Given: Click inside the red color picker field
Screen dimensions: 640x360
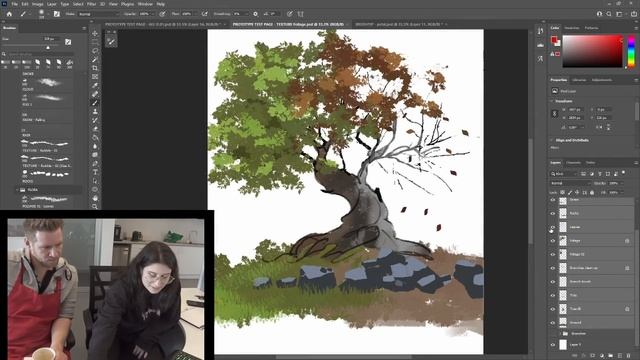Looking at the screenshot, I should pos(593,51).
